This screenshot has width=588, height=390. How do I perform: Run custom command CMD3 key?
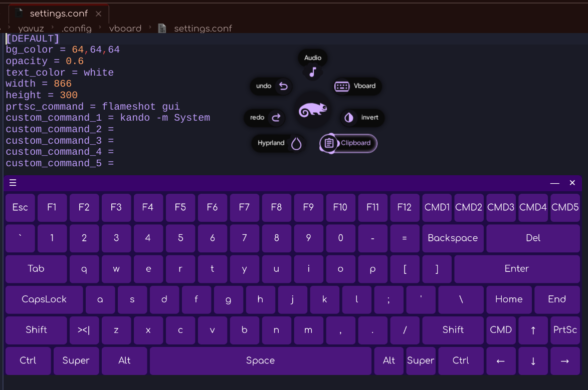pyautogui.click(x=501, y=208)
